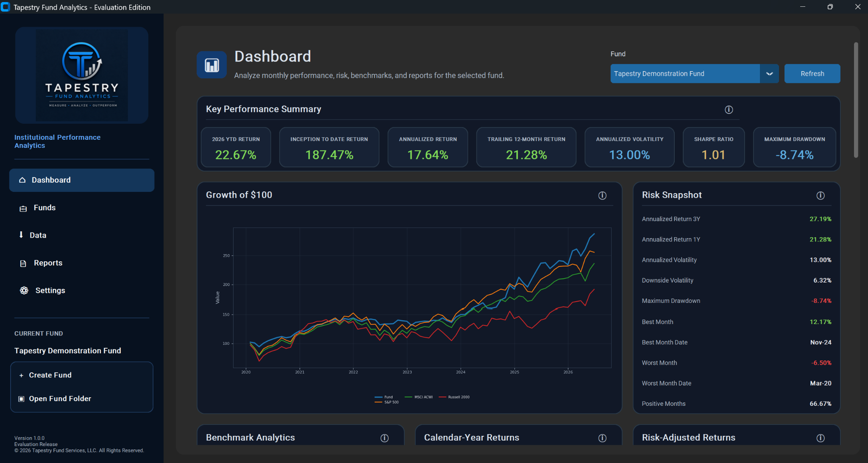Open the Settings section
The height and width of the screenshot is (463, 868).
click(x=82, y=290)
